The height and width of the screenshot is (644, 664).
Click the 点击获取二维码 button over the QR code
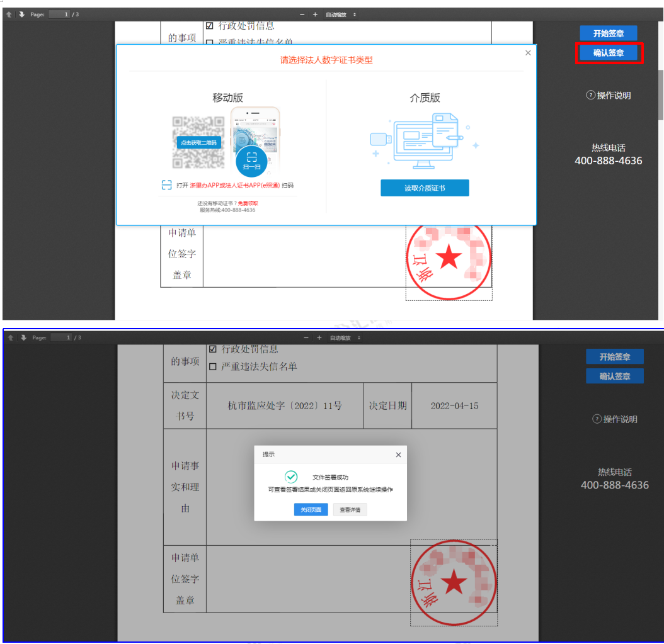(198, 143)
